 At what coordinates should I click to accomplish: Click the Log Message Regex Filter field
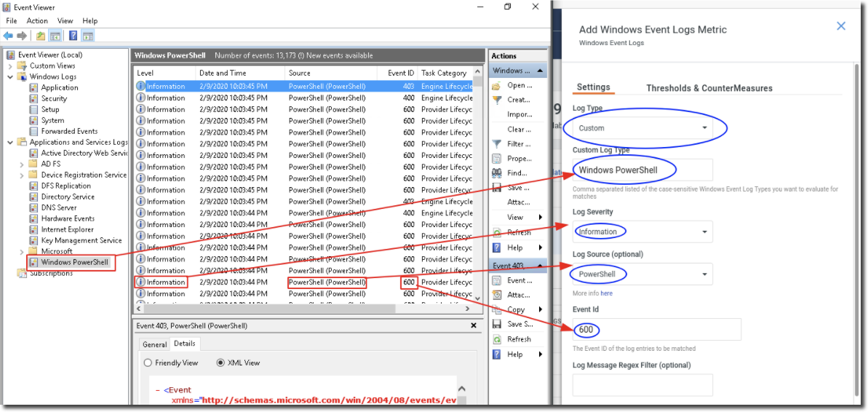coord(642,385)
